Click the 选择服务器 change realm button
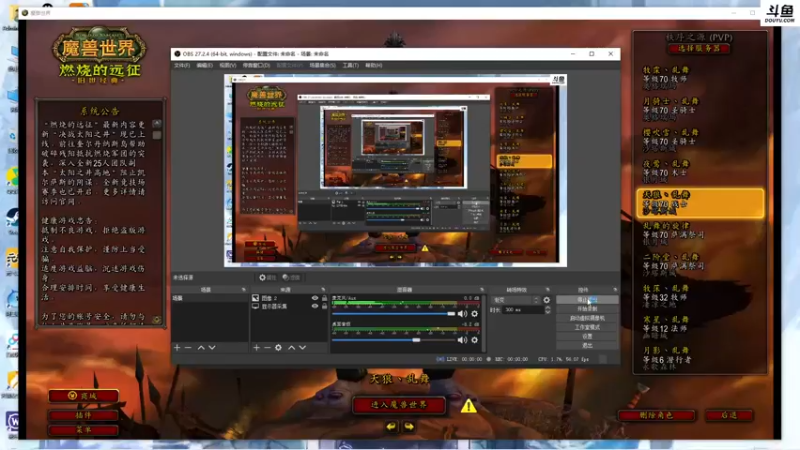Screen dimensions: 800x450 699,48
